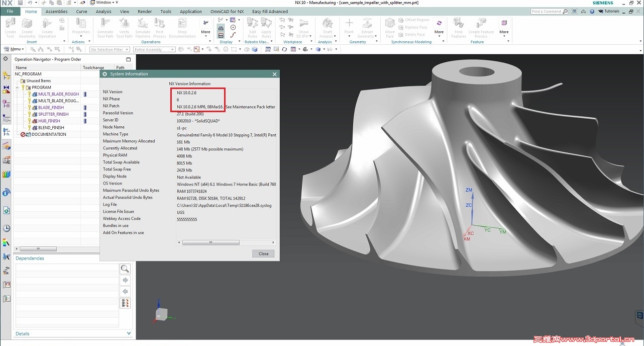Open the History clock icon in resource bar
644x346 pixels.
pyautogui.click(x=7, y=228)
